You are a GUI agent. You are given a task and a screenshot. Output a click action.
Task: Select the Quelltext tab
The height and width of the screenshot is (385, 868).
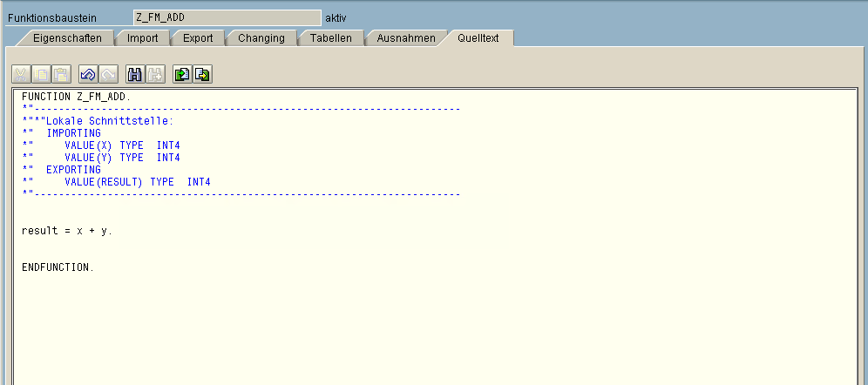[x=478, y=38]
